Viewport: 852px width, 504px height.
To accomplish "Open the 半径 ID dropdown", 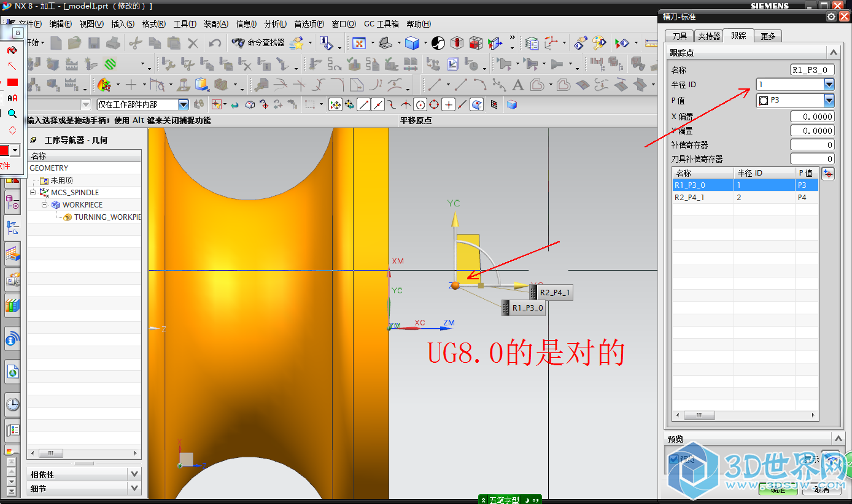I will [829, 85].
